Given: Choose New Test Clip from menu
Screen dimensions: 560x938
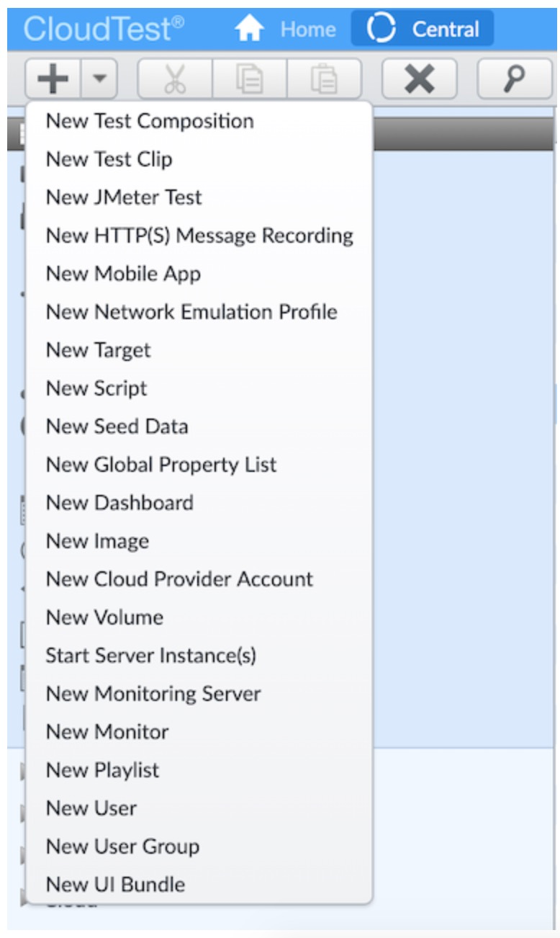Looking at the screenshot, I should point(109,159).
